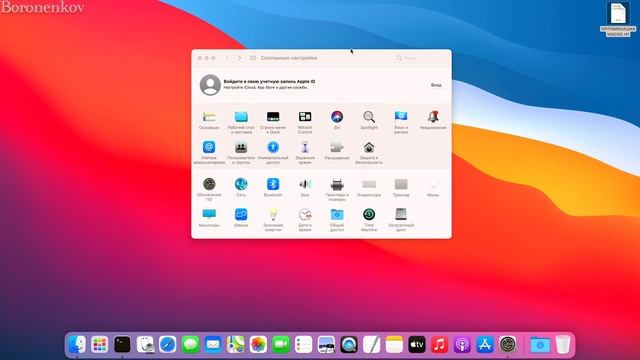
Task: Open Terminal from the Dock
Action: pyautogui.click(x=122, y=345)
